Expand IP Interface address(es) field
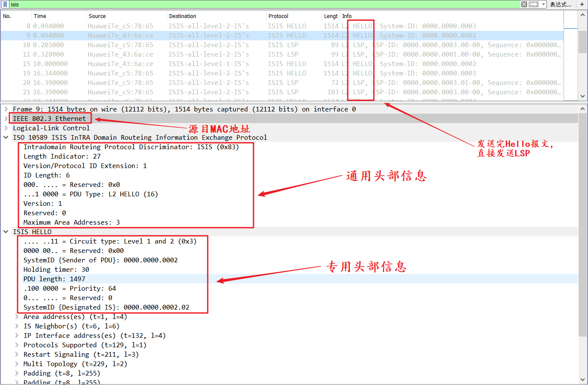Screen dimensions: 588x385 pyautogui.click(x=17, y=336)
